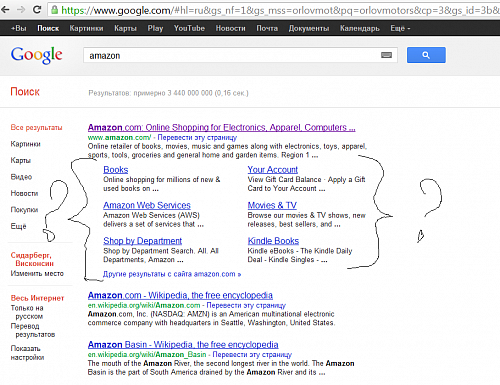Open the Movies & TV sitelink
The width and height of the screenshot is (500, 385).
(272, 205)
